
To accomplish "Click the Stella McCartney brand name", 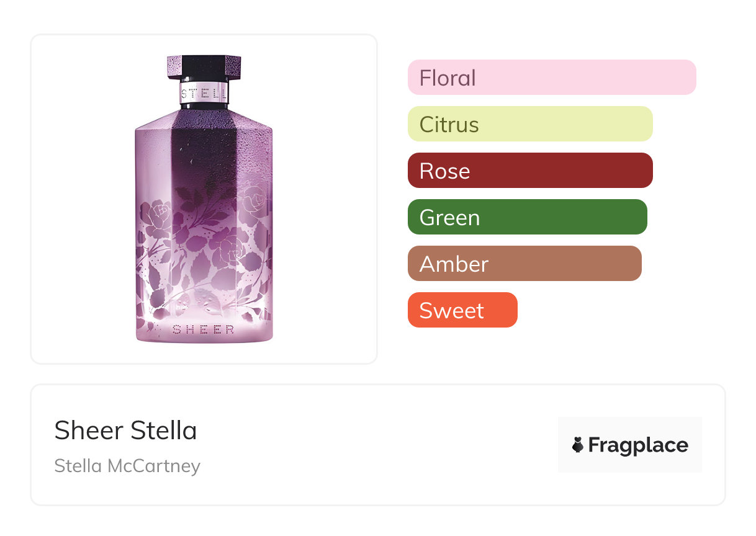I will pyautogui.click(x=127, y=466).
